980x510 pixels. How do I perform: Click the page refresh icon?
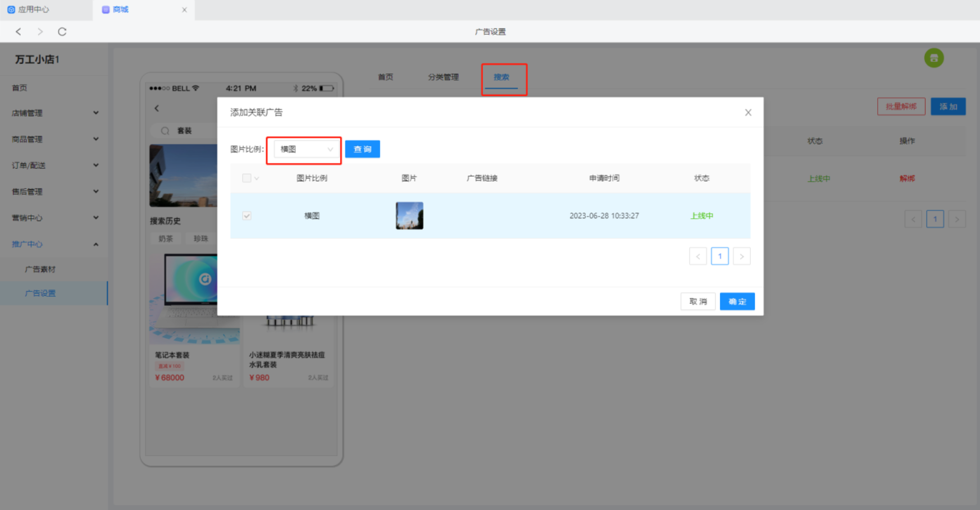[x=62, y=32]
